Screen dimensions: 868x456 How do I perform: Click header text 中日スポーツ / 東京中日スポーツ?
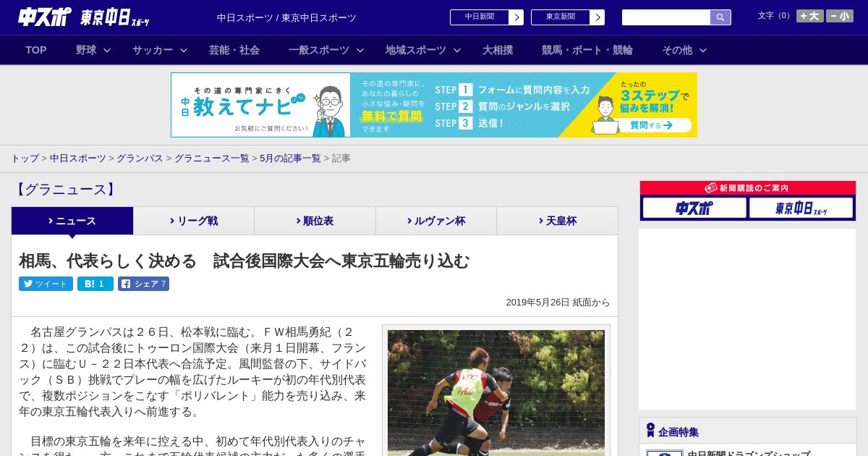click(286, 17)
